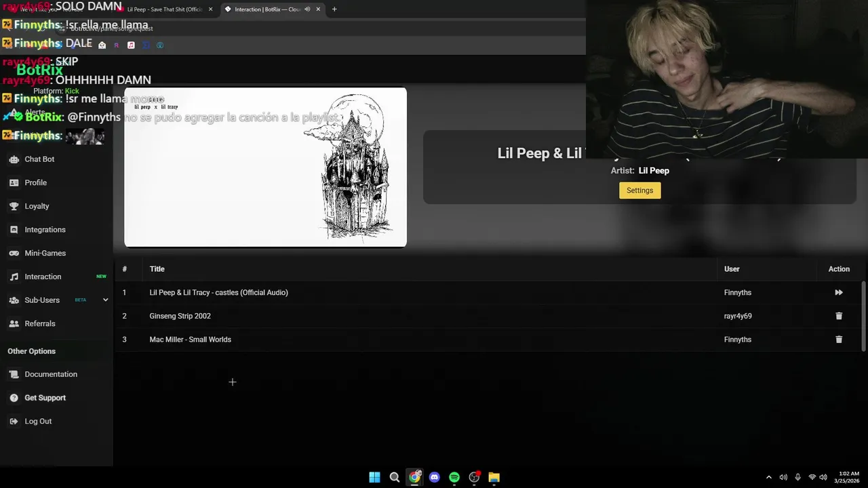Remove Mac Miller - Small Worlds from queue
The width and height of the screenshot is (868, 488).
[839, 340]
